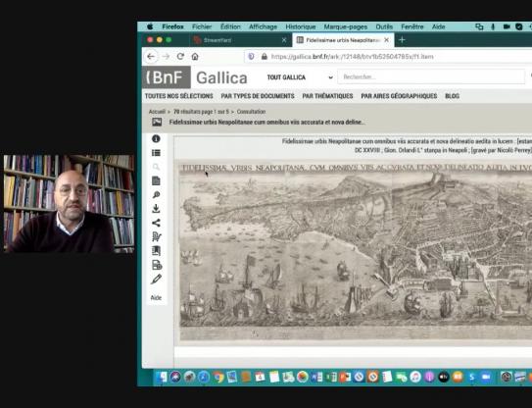
Task: Open PAR TYPES DE DOCUMENTS navigation item
Action: click(258, 96)
